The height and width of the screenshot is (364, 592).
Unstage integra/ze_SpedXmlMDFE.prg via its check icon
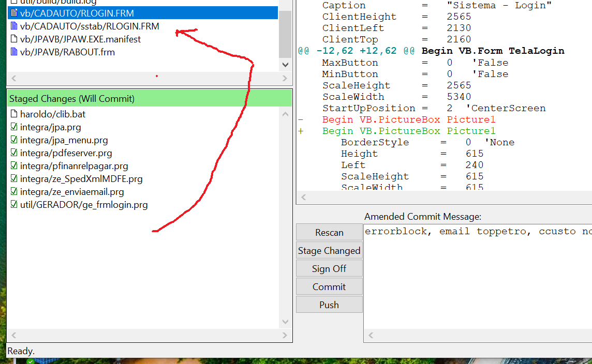tap(14, 178)
